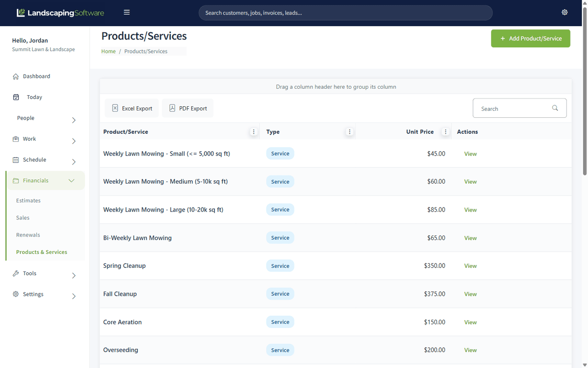
Task: Select Products & Services menu item
Action: tap(42, 252)
